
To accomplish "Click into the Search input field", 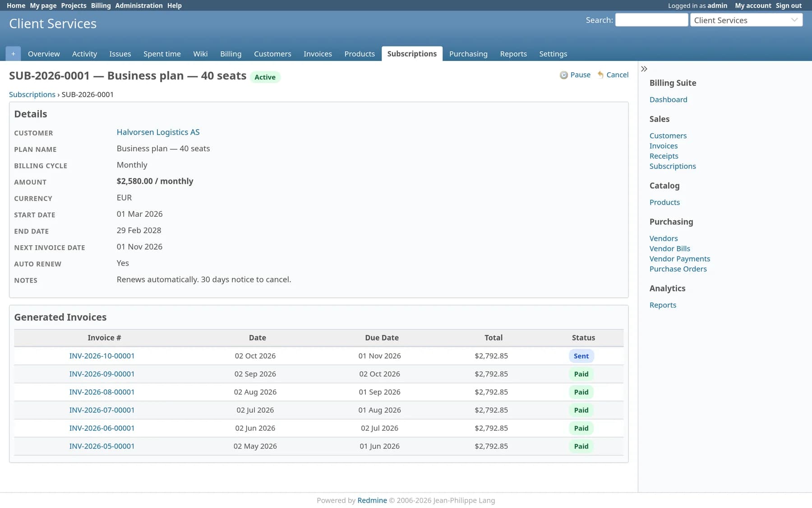I will pos(651,20).
